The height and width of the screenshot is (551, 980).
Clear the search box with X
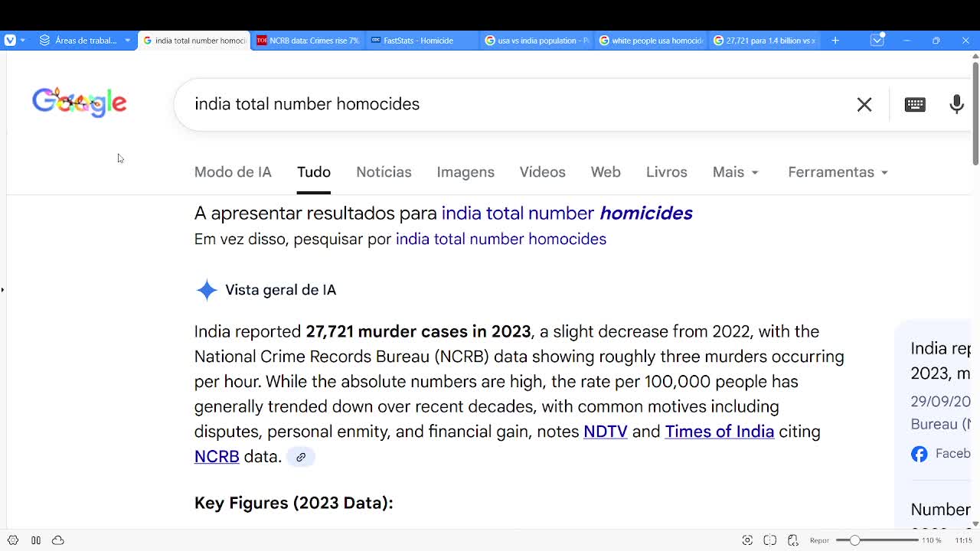point(864,104)
